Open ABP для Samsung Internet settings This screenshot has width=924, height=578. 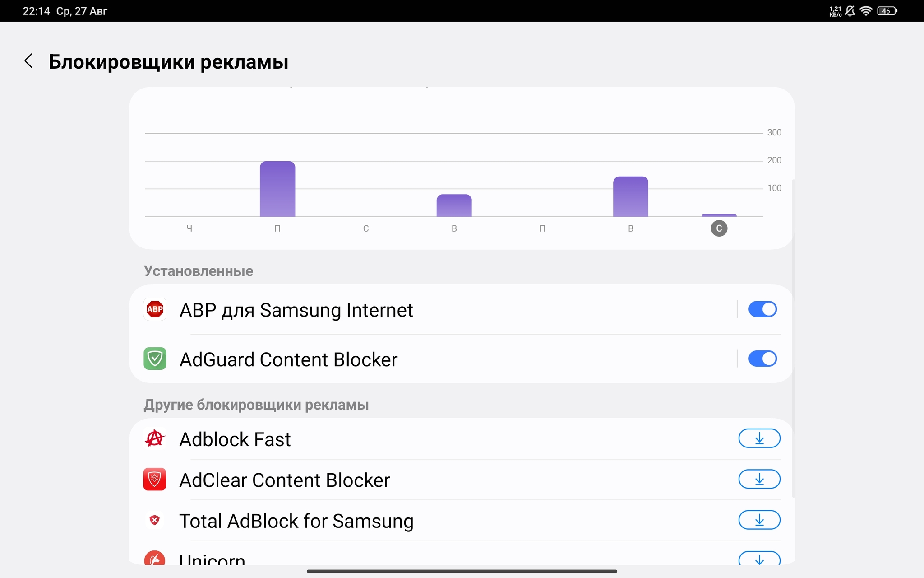(x=433, y=310)
